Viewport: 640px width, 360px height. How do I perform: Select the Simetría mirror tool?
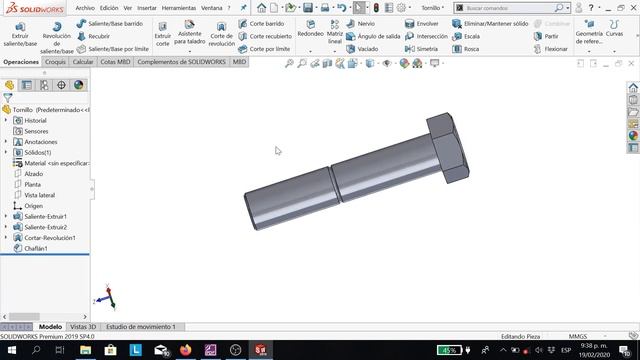(x=421, y=49)
